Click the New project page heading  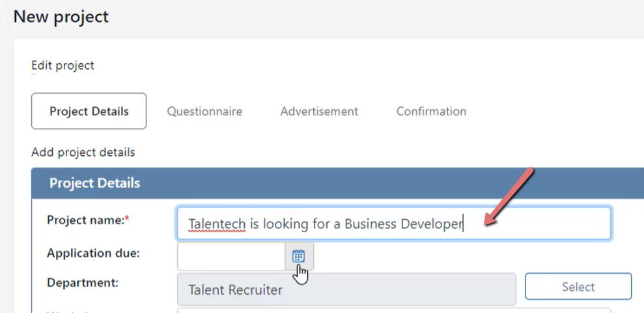click(x=61, y=17)
